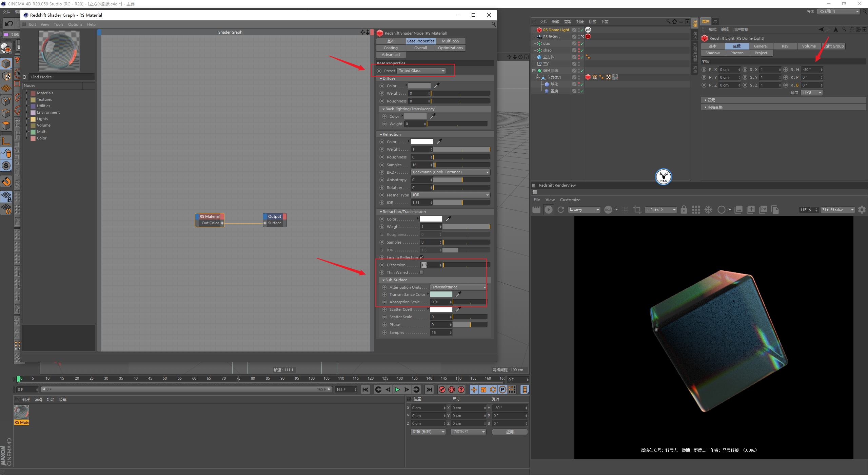Click the PV picture viewer icon in RenderView
Screen dimensions: 868x475
763,210
